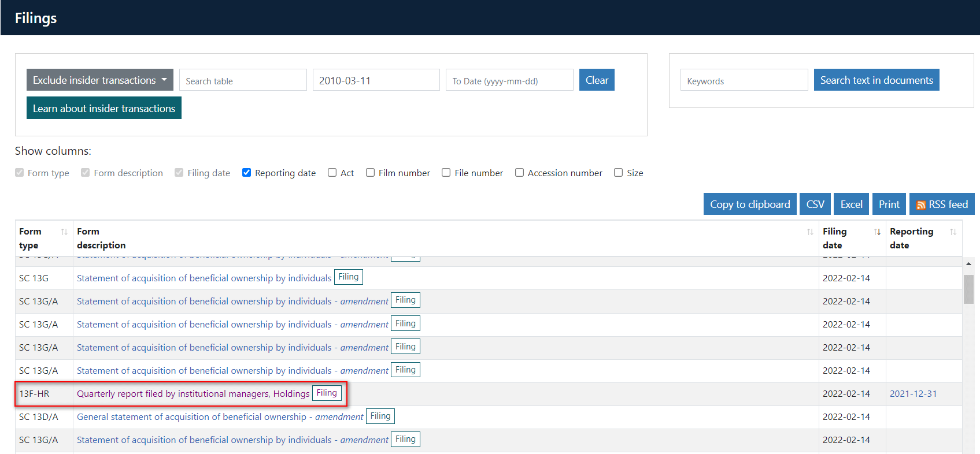Sort by Form type column arrows

pos(64,232)
